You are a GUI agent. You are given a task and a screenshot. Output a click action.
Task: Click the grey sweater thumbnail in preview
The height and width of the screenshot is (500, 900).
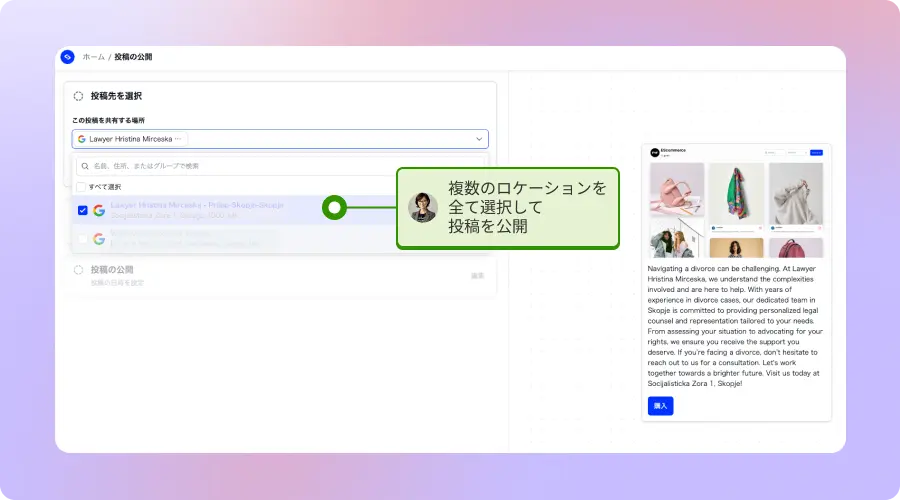point(796,193)
